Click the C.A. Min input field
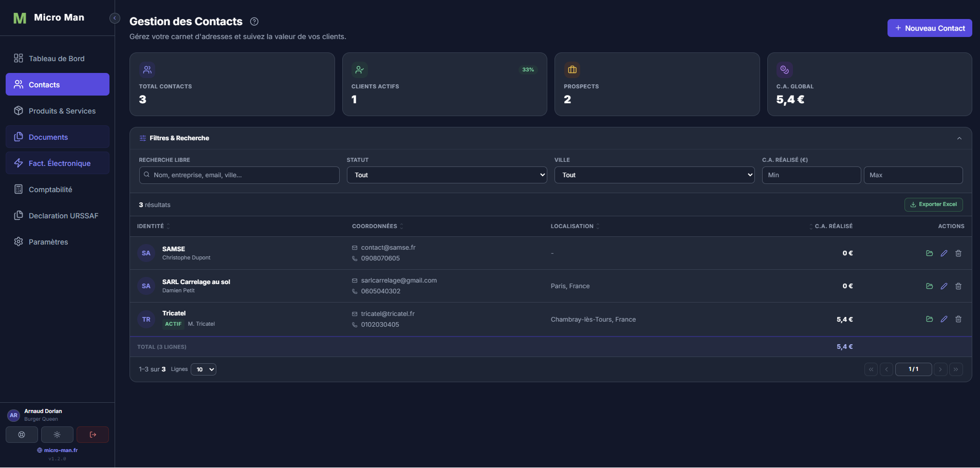The image size is (980, 468). tap(811, 175)
